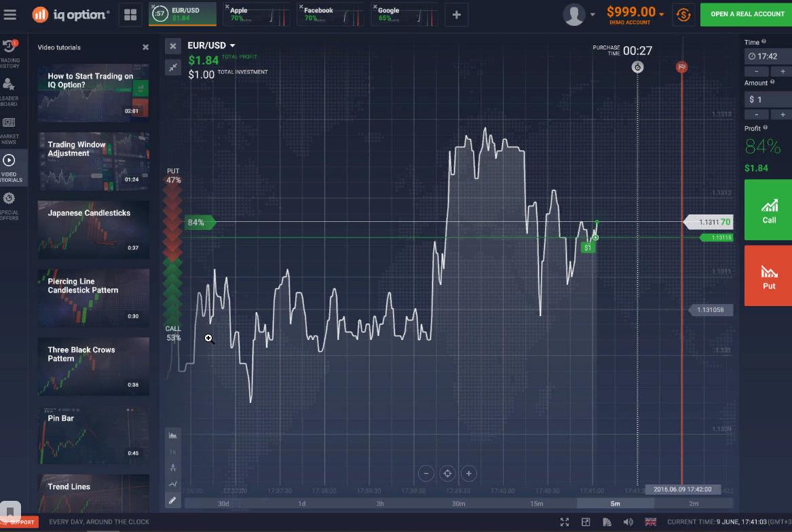Click the green Call button
This screenshot has width=792, height=532.
click(768, 210)
